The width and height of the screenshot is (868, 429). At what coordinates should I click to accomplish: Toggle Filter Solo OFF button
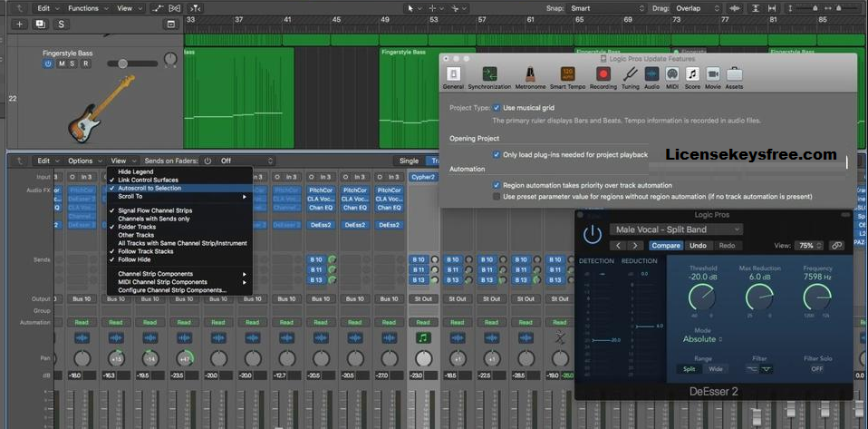817,368
